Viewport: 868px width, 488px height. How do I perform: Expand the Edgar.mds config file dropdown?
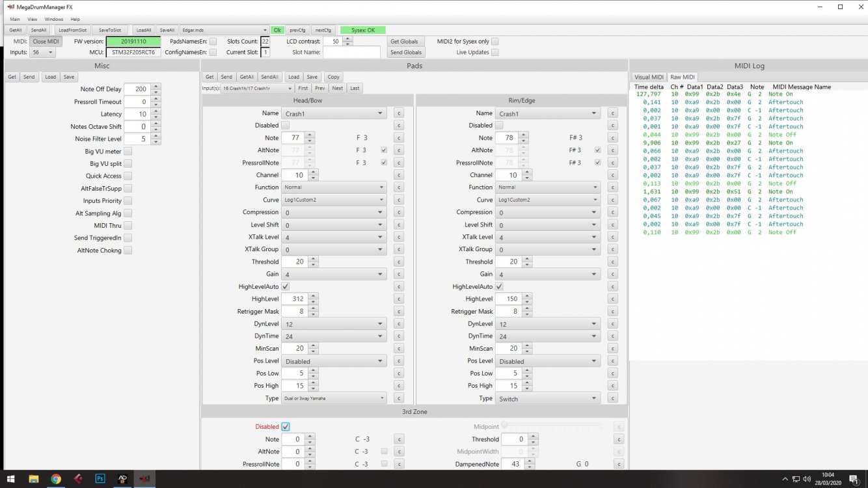tap(224, 30)
